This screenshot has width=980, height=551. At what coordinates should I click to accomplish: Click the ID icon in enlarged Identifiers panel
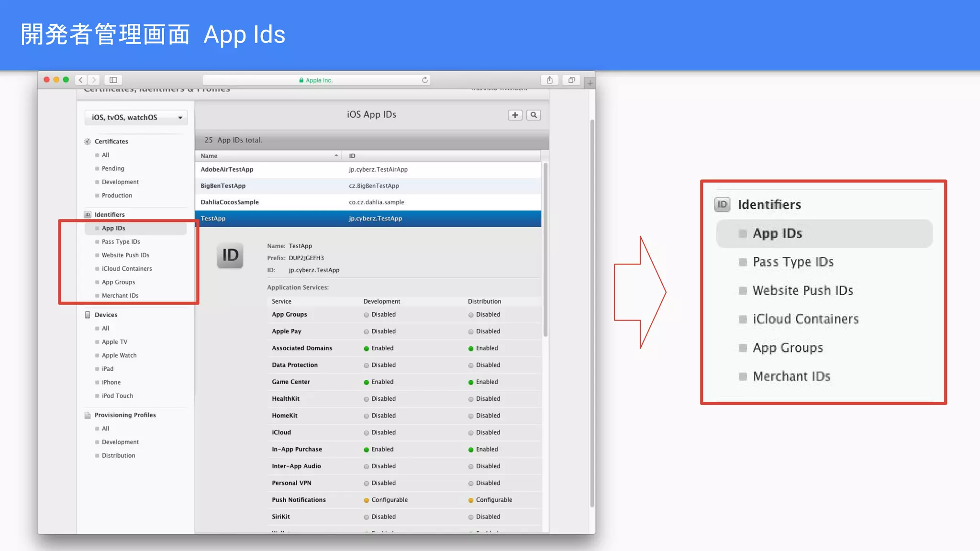click(x=722, y=205)
